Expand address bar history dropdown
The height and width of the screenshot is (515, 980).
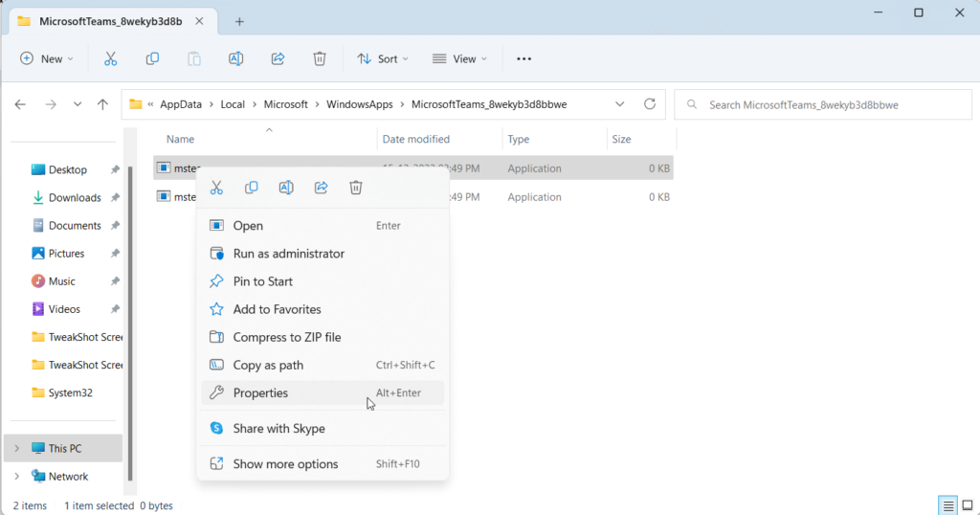pos(620,104)
